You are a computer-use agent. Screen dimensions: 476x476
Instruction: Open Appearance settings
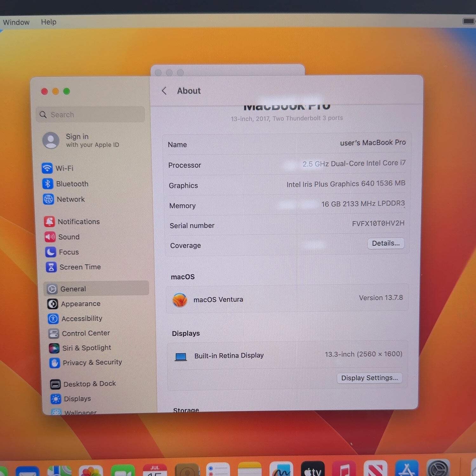pos(74,304)
